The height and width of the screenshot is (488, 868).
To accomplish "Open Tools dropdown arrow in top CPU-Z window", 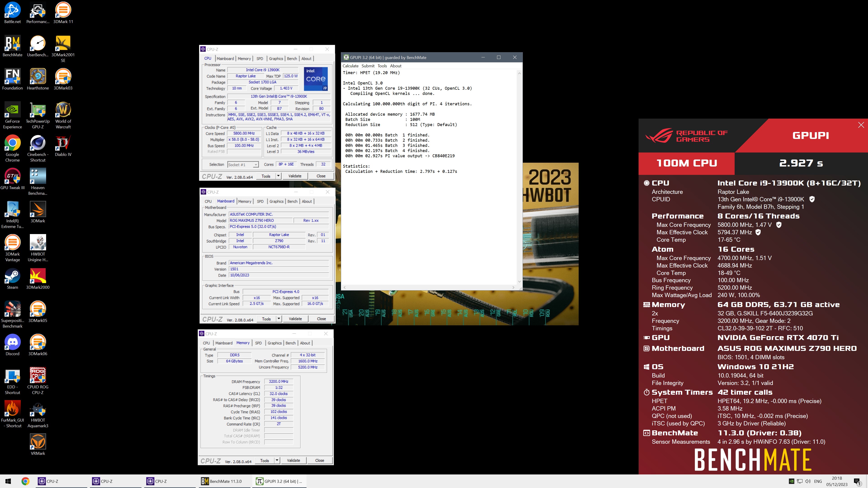I will click(x=278, y=176).
